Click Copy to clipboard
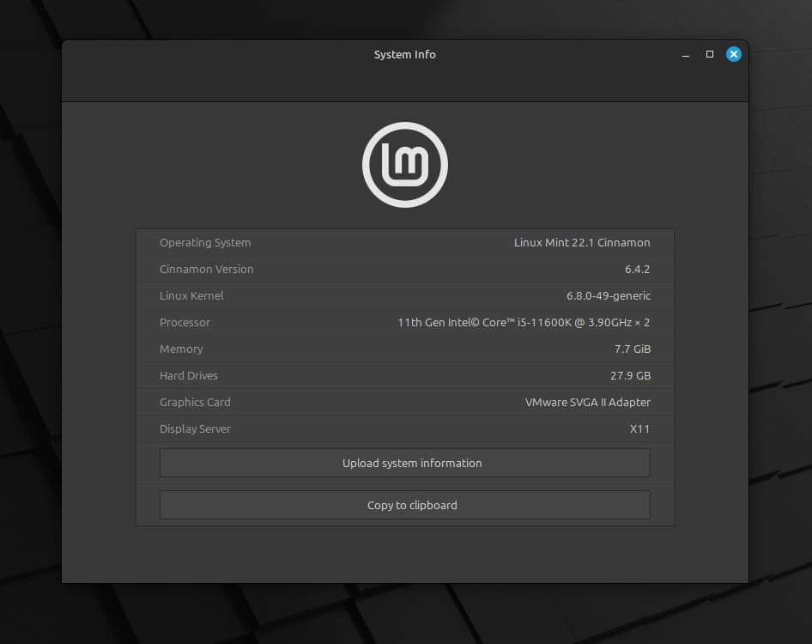 (x=404, y=505)
